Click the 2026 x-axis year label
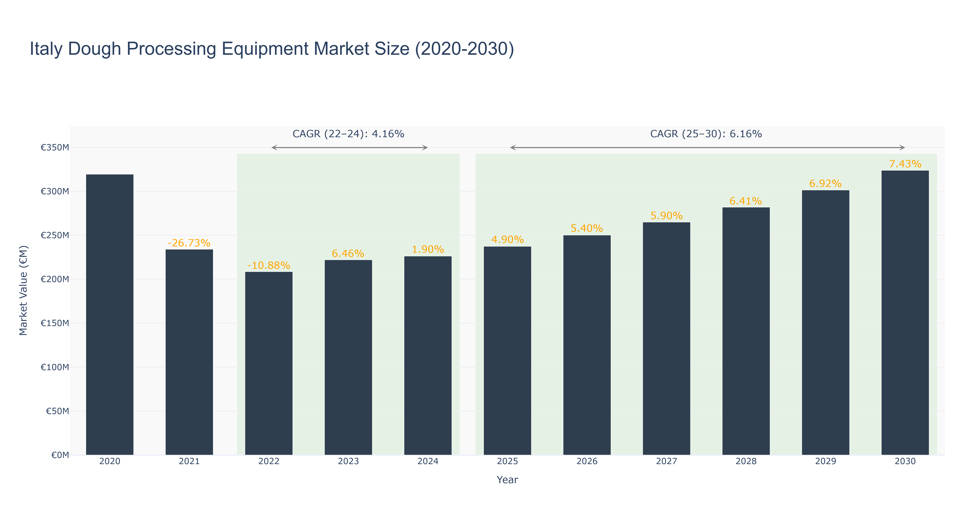Image resolution: width=980 pixels, height=525 pixels. 587,461
